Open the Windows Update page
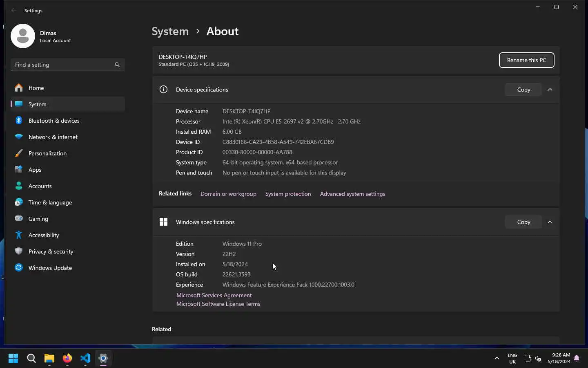 coord(68,268)
